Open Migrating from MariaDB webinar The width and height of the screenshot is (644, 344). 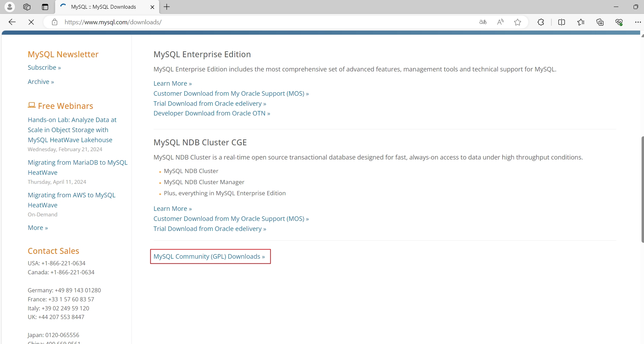point(78,167)
